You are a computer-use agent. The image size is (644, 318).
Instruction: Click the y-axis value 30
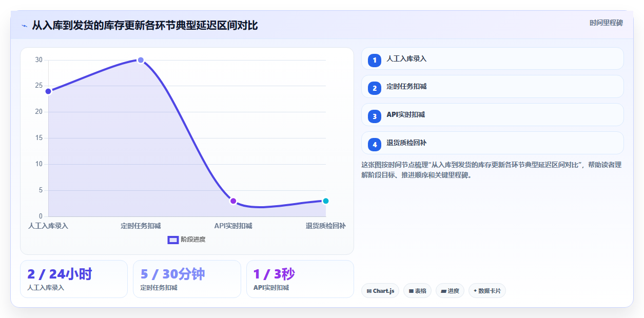click(39, 60)
